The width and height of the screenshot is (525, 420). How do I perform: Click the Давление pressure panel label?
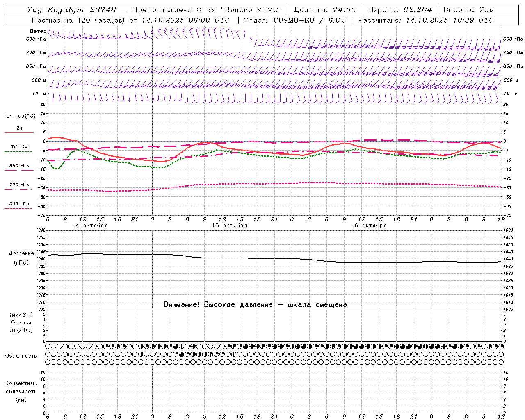[21, 253]
